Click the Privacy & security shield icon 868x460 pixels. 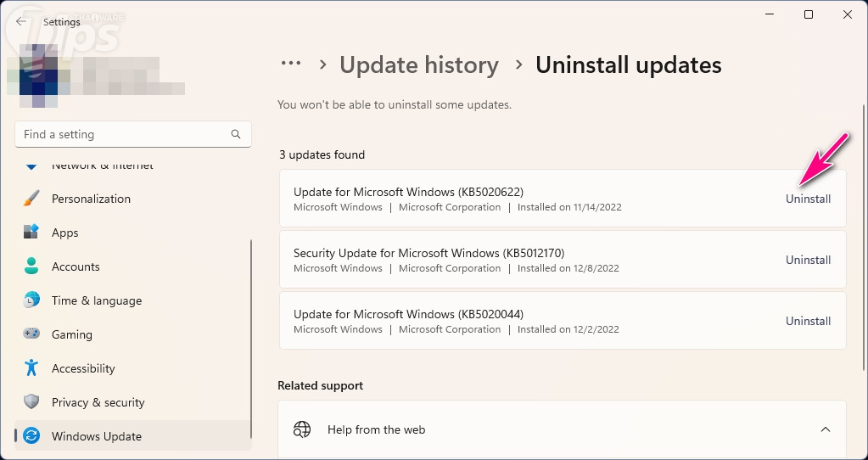pos(31,402)
